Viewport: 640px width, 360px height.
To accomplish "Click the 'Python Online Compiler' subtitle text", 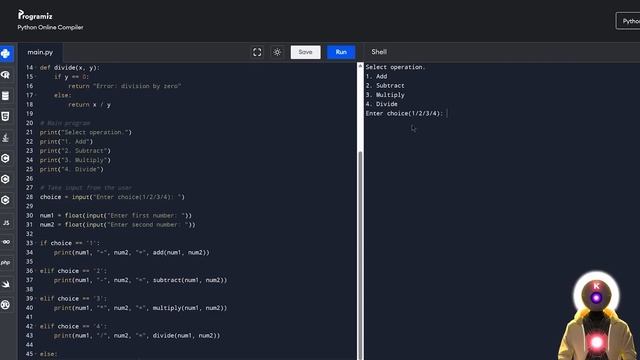I will click(x=50, y=27).
